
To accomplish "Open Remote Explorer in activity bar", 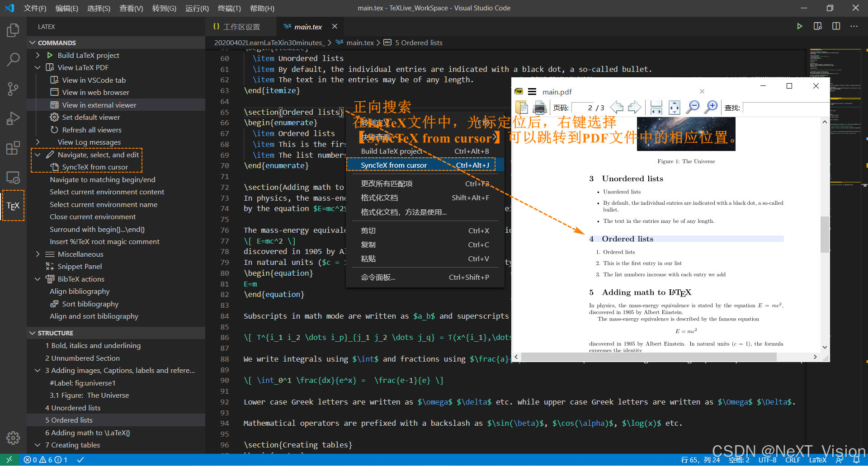I will point(13,177).
